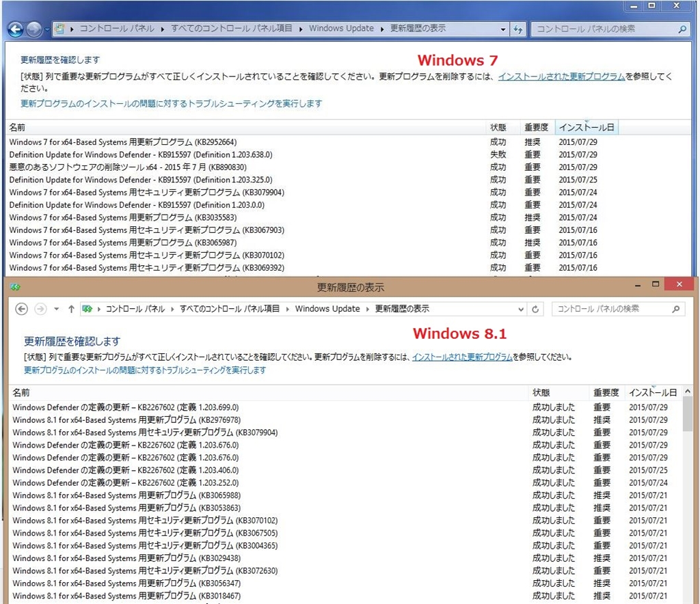The width and height of the screenshot is (700, 604).
Task: Click the Control Panel icon in Windows 7 address bar
Action: coord(59,29)
